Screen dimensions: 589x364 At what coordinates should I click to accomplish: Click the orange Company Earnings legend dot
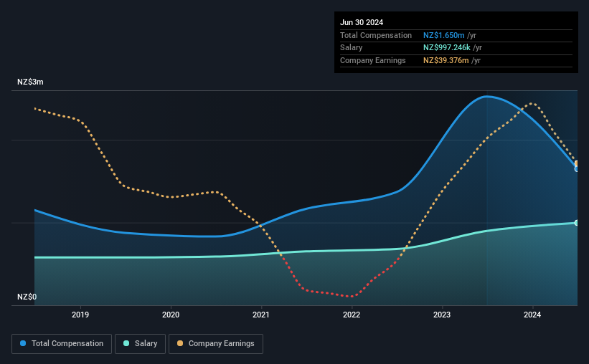(180, 343)
